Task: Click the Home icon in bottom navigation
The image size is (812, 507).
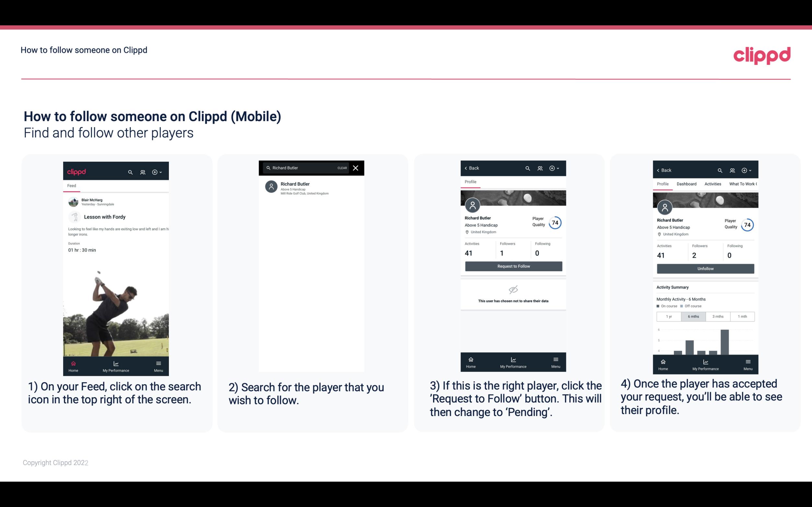Action: tap(73, 362)
